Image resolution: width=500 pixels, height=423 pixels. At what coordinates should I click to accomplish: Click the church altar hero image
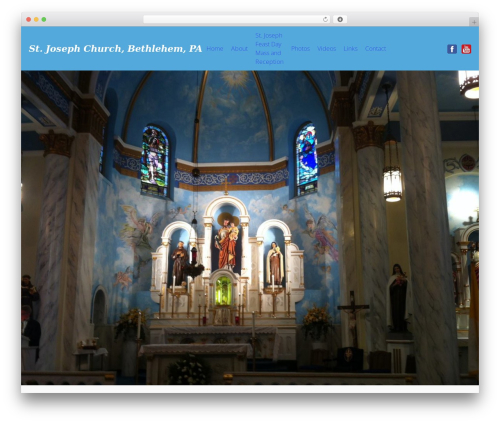250,228
